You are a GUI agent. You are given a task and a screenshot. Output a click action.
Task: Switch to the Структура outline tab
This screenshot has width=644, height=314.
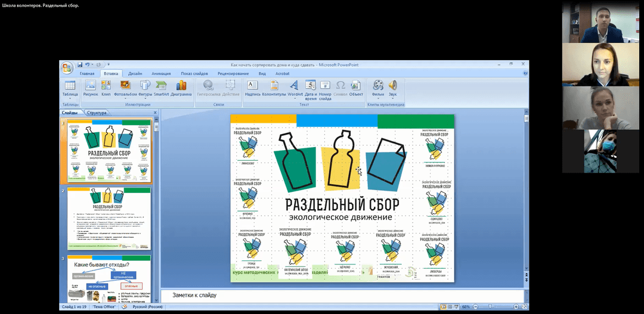[97, 113]
